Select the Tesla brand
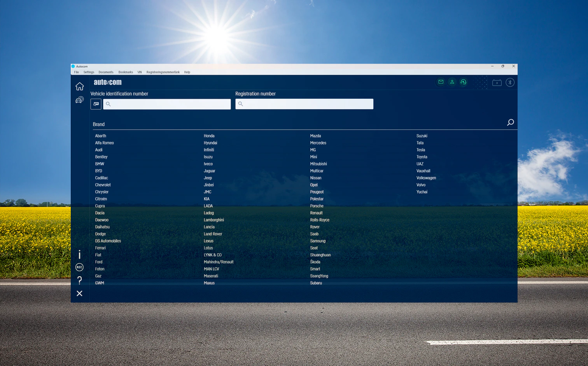The width and height of the screenshot is (588, 366). click(421, 150)
